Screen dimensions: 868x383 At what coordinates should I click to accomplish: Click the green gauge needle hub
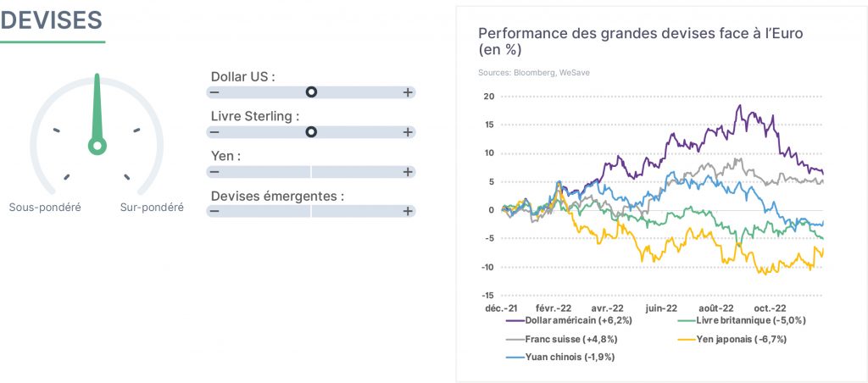pyautogui.click(x=97, y=146)
